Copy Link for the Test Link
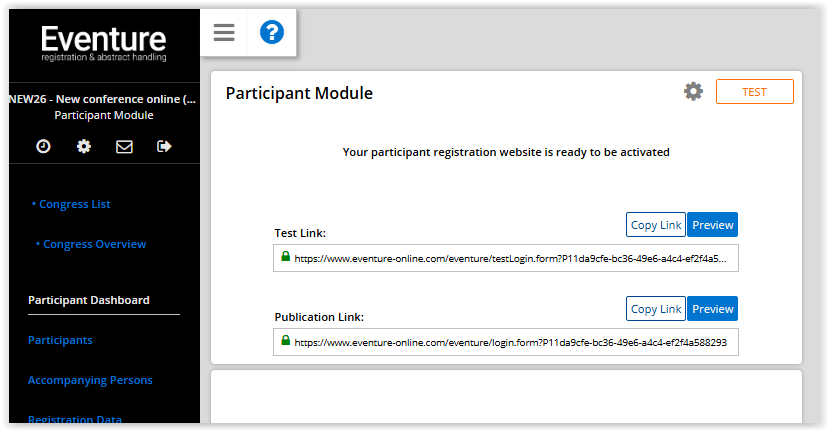 click(656, 225)
